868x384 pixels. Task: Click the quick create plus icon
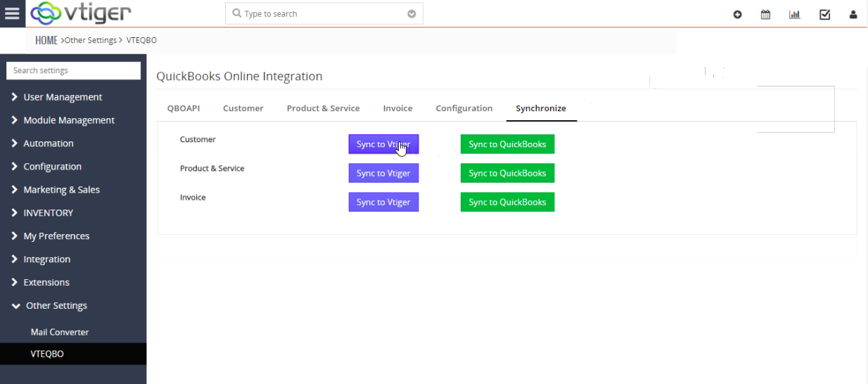pyautogui.click(x=737, y=14)
